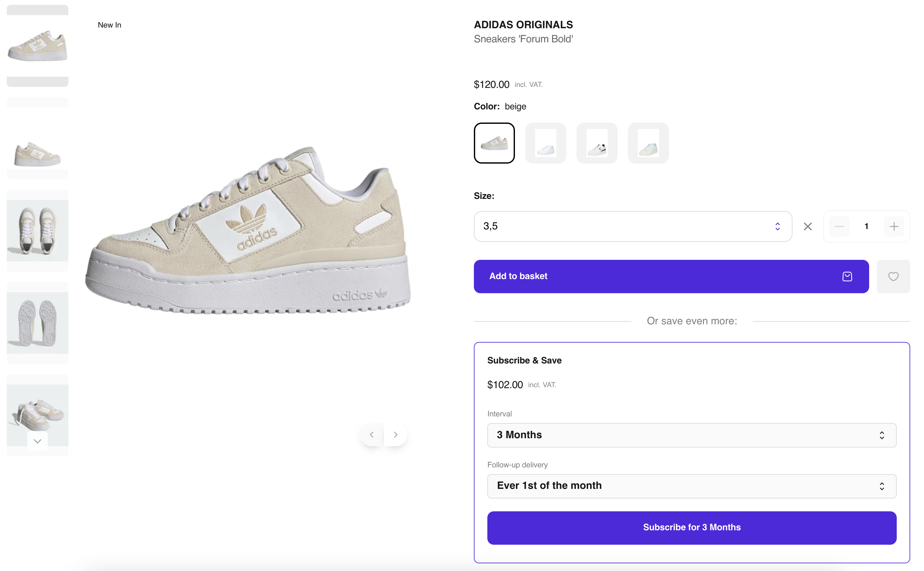Viewport: 924px width, 571px height.
Task: Show next product image arrow
Action: pos(395,435)
